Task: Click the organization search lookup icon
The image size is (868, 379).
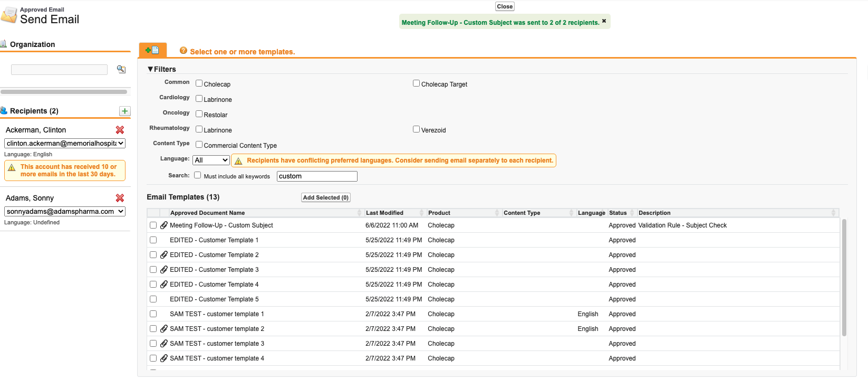Action: click(121, 69)
